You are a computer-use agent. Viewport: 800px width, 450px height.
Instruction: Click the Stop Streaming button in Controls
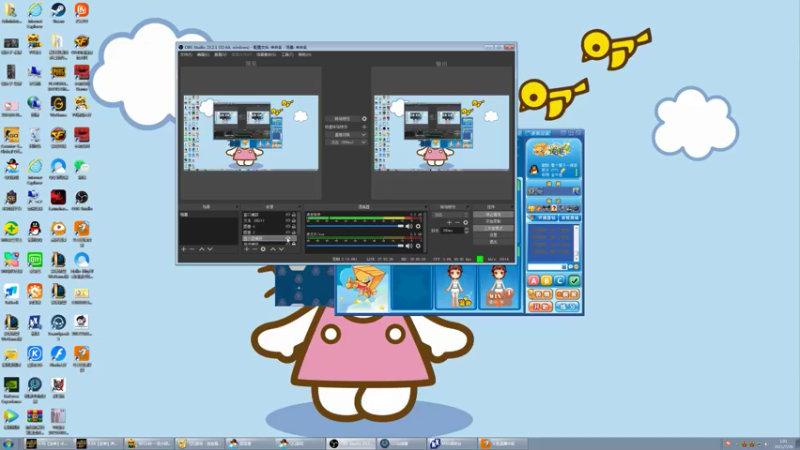pos(493,214)
